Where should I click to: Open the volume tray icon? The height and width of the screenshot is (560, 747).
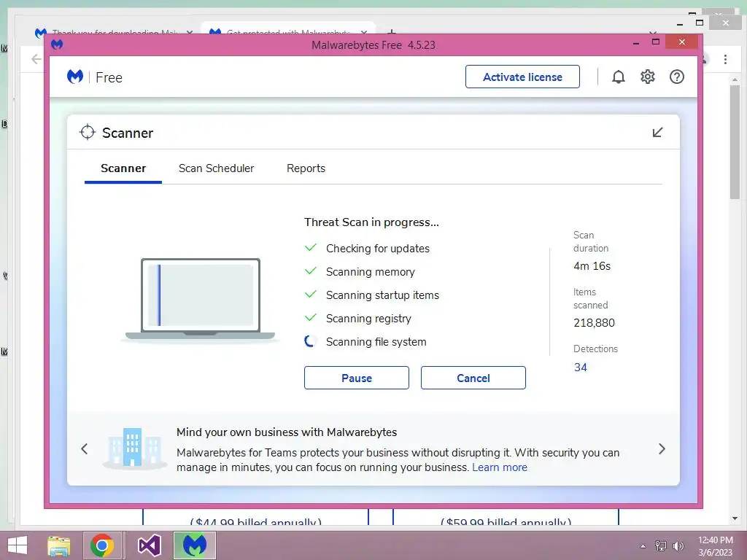point(678,546)
